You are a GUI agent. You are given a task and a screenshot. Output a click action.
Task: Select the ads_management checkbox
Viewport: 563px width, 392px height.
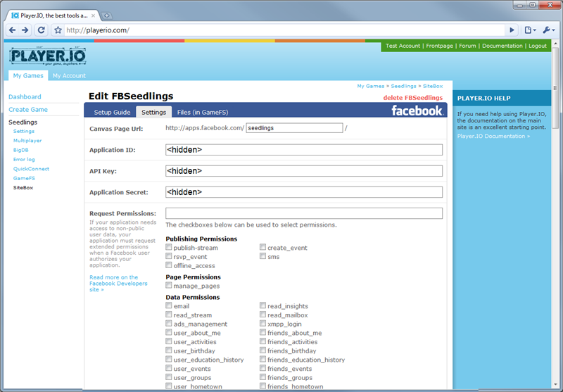[169, 323]
